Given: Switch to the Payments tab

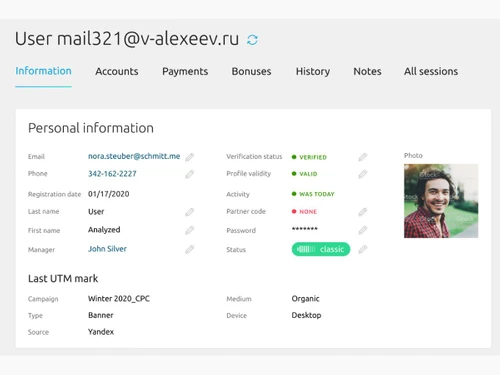Looking at the screenshot, I should pos(185,71).
